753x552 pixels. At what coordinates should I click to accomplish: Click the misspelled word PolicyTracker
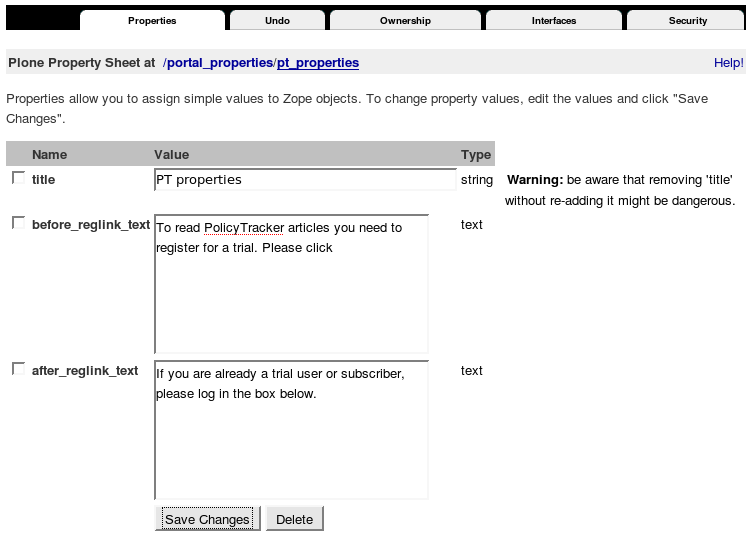pos(242,228)
